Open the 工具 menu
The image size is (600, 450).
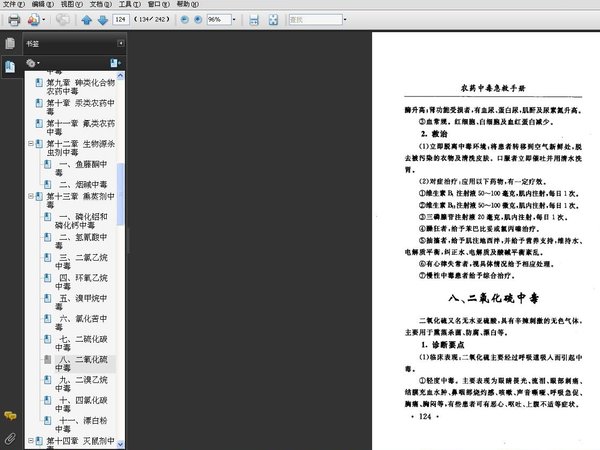pyautogui.click(x=129, y=4)
